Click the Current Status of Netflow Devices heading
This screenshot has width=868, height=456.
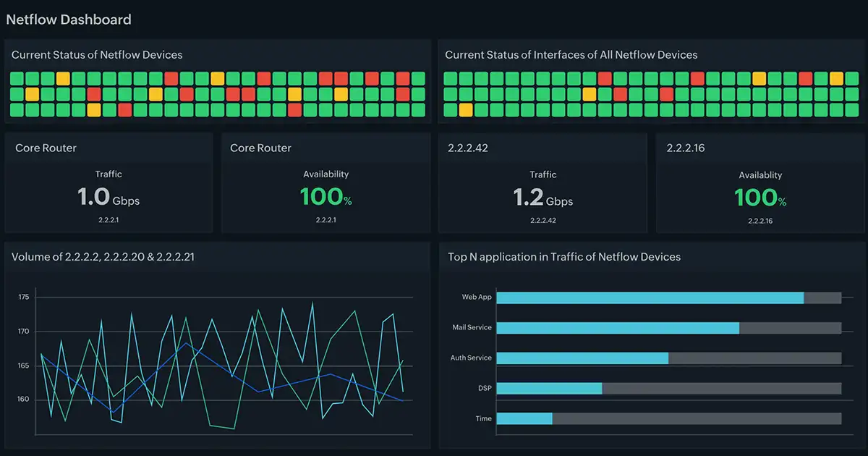coord(97,55)
